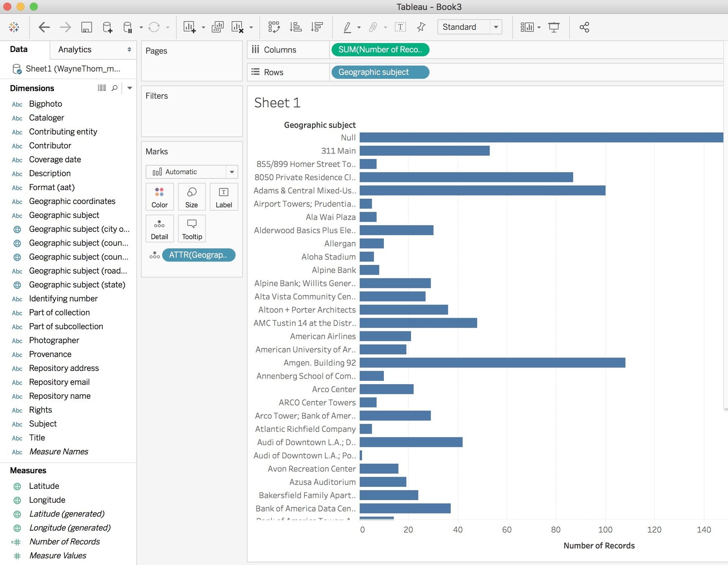Switch to the Analytics tab
This screenshot has height=565, width=728.
(x=75, y=49)
